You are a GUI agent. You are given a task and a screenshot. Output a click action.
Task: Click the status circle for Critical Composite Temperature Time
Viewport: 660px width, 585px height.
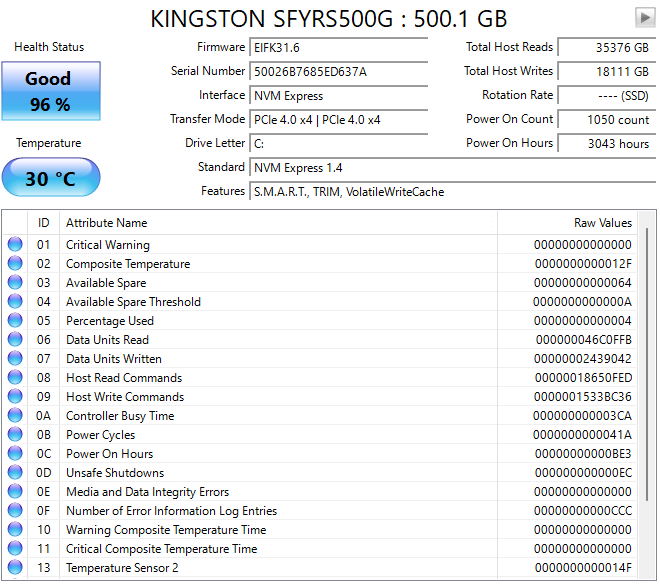(15, 548)
